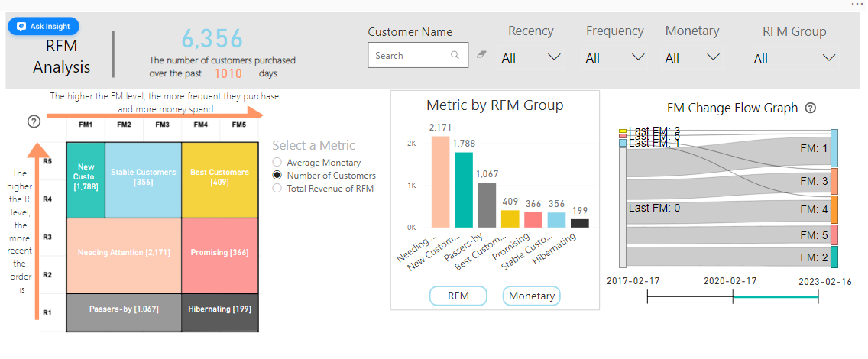868x359 pixels.
Task: Click the eraser icon beside Customer Name search
Action: 481,55
